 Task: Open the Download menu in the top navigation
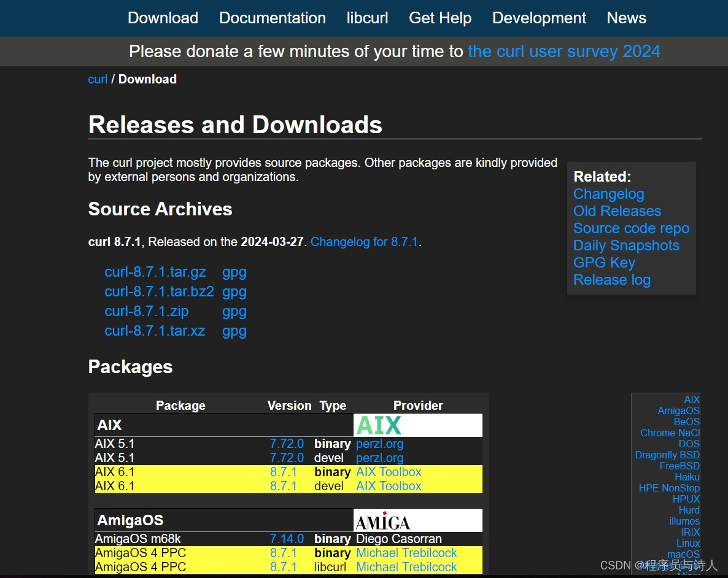[x=163, y=18]
